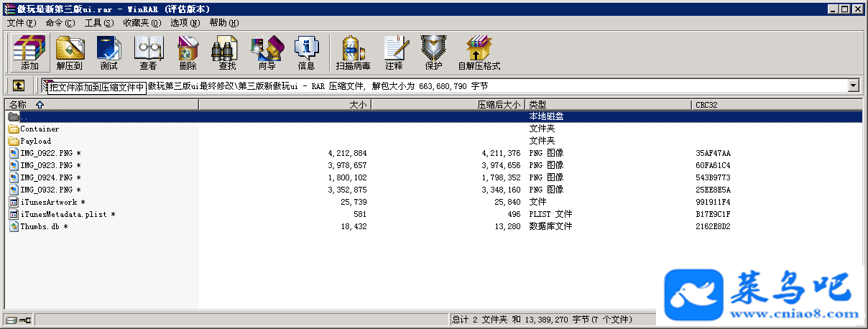
Task: Open the Favorites (收藏夹) menu
Action: [142, 23]
